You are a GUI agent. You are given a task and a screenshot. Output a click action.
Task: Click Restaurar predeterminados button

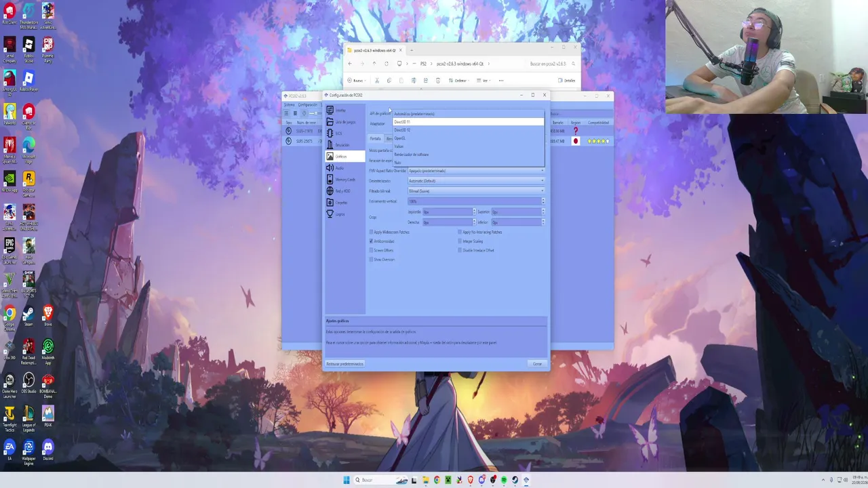(x=345, y=364)
